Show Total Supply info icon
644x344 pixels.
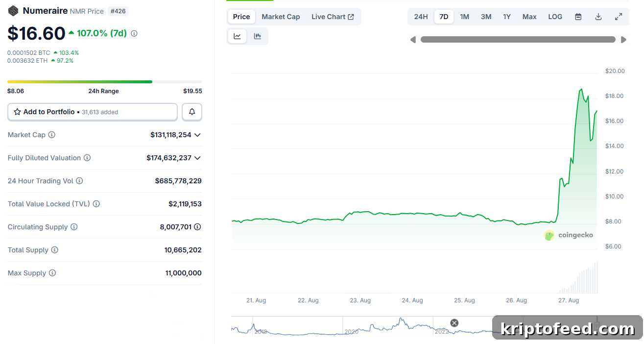click(55, 250)
